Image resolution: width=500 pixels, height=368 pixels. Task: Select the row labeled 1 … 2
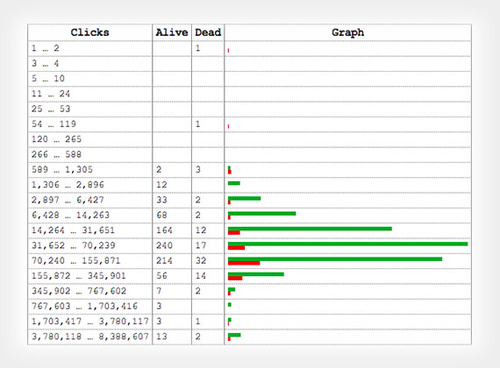[249, 48]
